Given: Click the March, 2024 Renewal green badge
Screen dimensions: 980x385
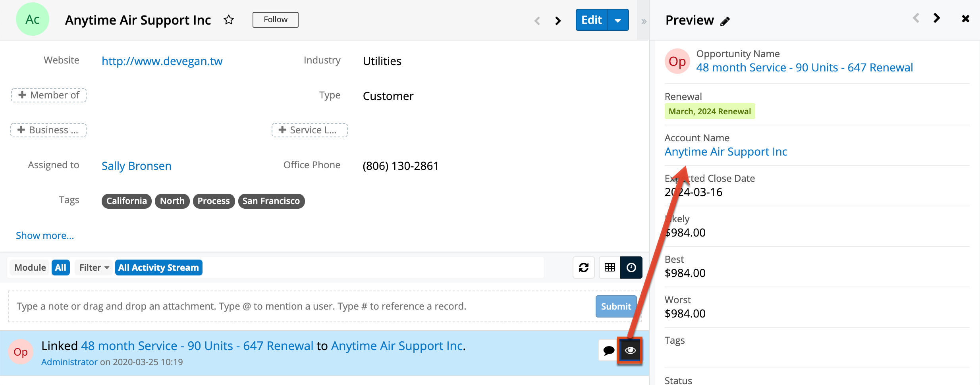Looking at the screenshot, I should [x=709, y=112].
